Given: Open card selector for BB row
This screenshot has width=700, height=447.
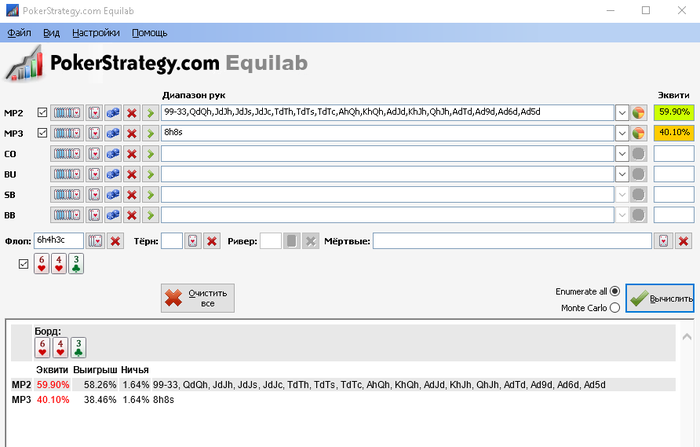Looking at the screenshot, I should click(x=94, y=215).
